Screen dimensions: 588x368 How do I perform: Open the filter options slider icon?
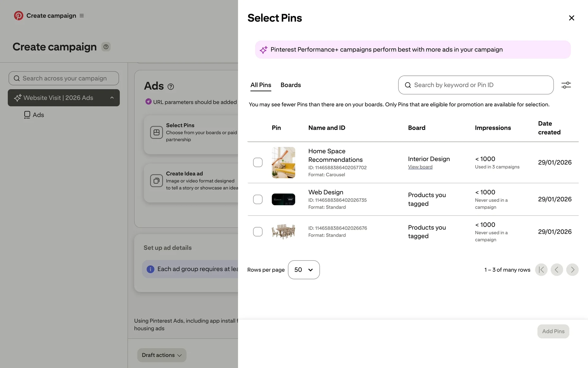click(x=566, y=85)
